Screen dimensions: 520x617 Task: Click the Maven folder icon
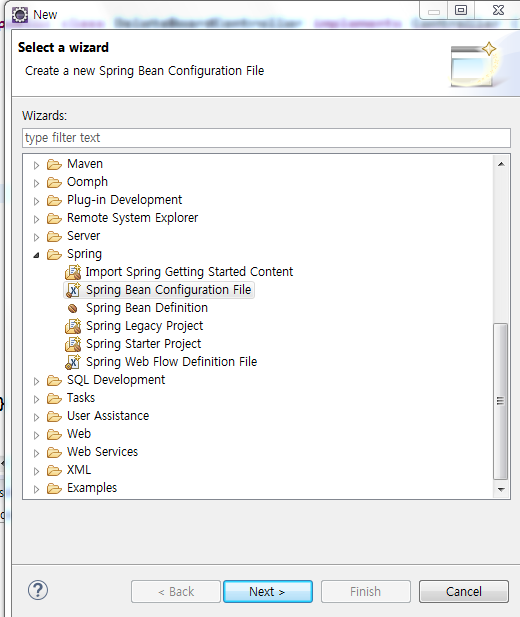pos(54,164)
